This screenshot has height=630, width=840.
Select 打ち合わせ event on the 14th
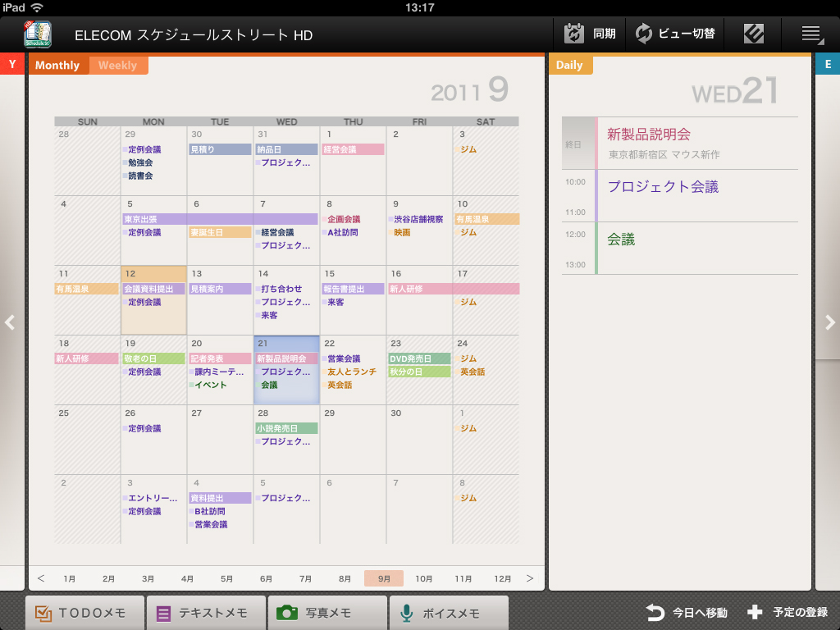[x=279, y=289]
